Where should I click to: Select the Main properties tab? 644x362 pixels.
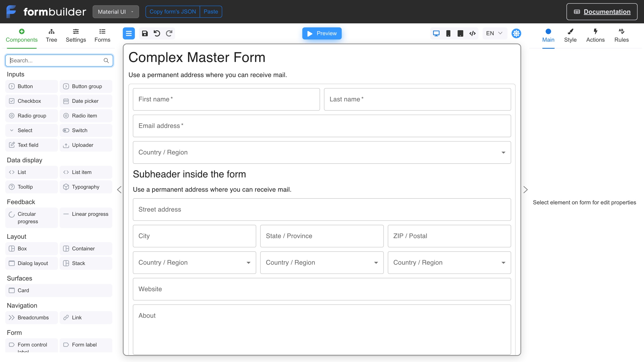[548, 36]
